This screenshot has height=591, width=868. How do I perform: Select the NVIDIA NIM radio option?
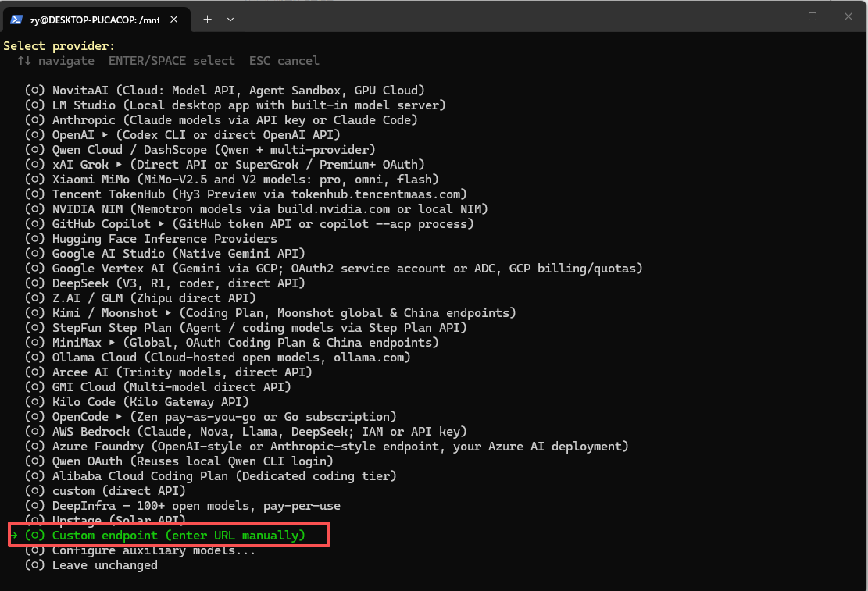pyautogui.click(x=34, y=209)
